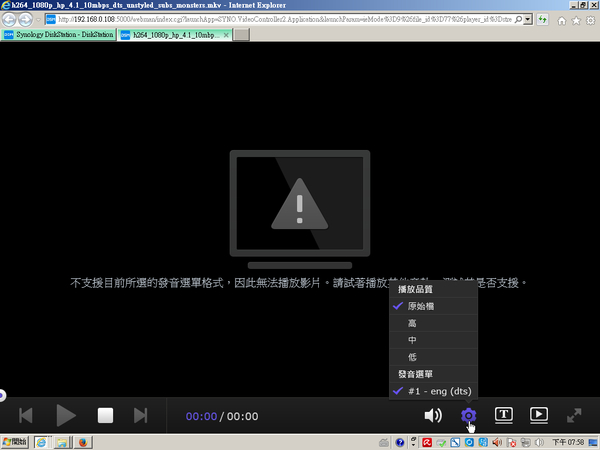Open the subtitle settings (T icon)
The width and height of the screenshot is (600, 450).
504,416
